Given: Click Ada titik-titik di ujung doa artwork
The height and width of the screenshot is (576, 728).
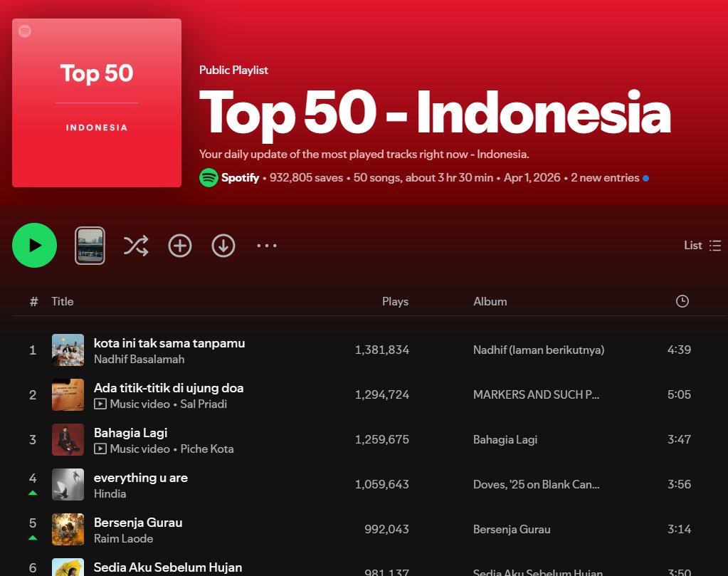Looking at the screenshot, I should (x=68, y=395).
